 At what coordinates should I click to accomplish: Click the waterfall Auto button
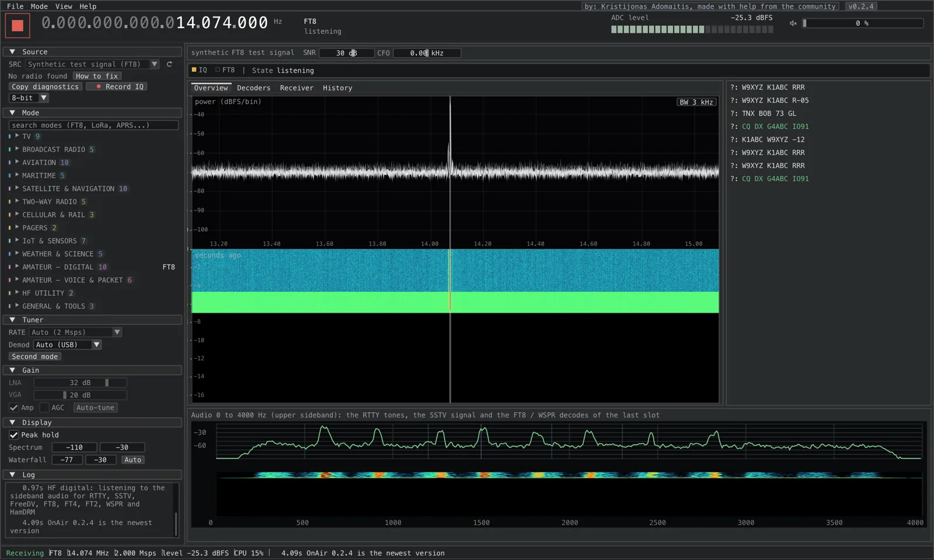pos(133,460)
